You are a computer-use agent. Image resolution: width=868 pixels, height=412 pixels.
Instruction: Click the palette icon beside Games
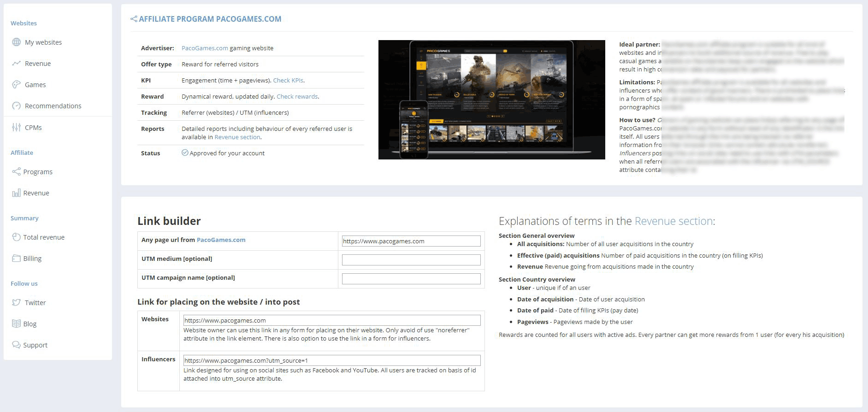(x=16, y=84)
